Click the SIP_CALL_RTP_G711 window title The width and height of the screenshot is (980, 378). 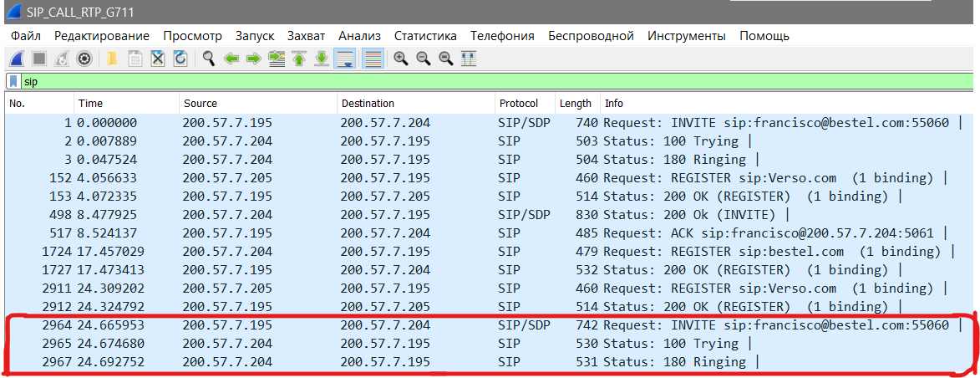point(80,12)
